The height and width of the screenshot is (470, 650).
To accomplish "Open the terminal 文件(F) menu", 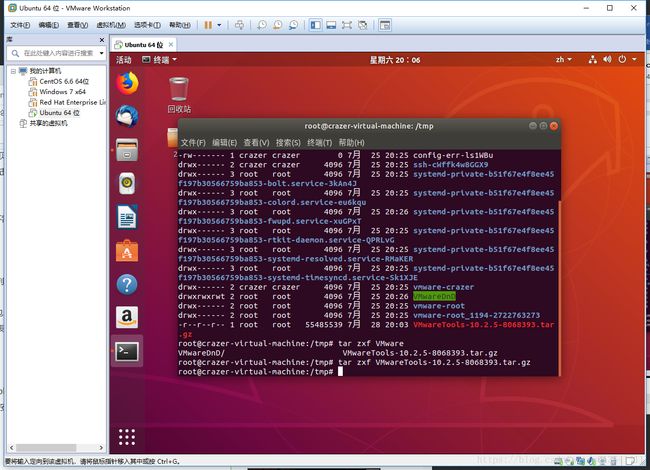I will 193,143.
